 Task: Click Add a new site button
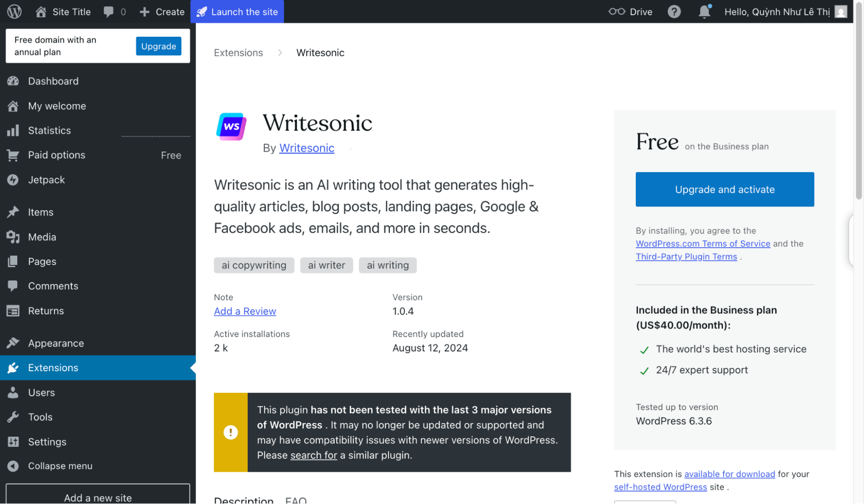(98, 495)
